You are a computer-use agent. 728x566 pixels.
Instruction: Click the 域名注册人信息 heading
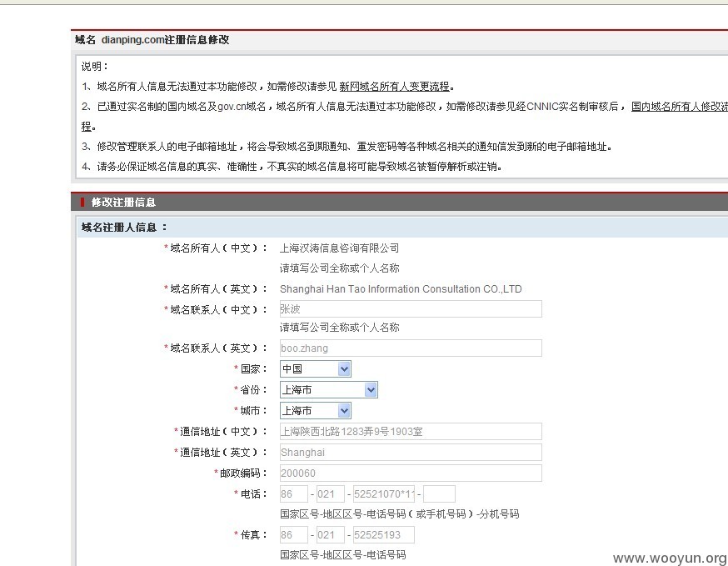click(123, 228)
